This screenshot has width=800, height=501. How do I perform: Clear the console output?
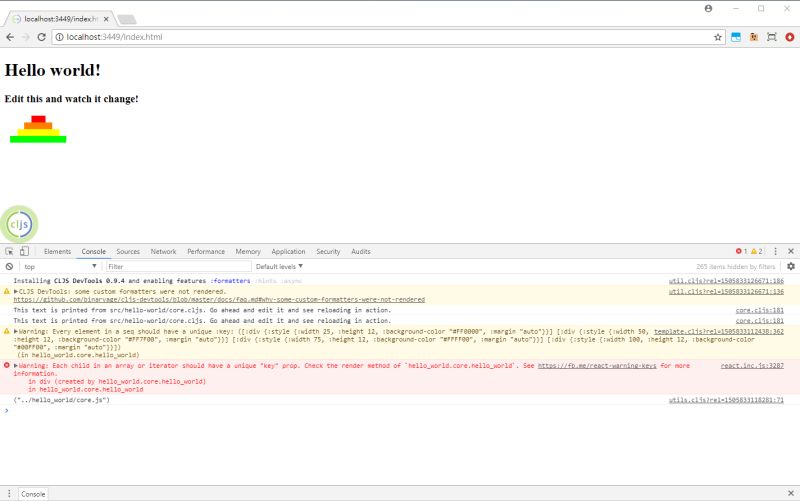9,266
